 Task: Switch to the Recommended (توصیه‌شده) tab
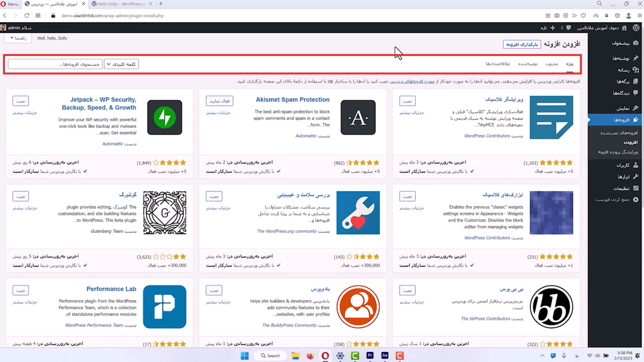click(528, 64)
